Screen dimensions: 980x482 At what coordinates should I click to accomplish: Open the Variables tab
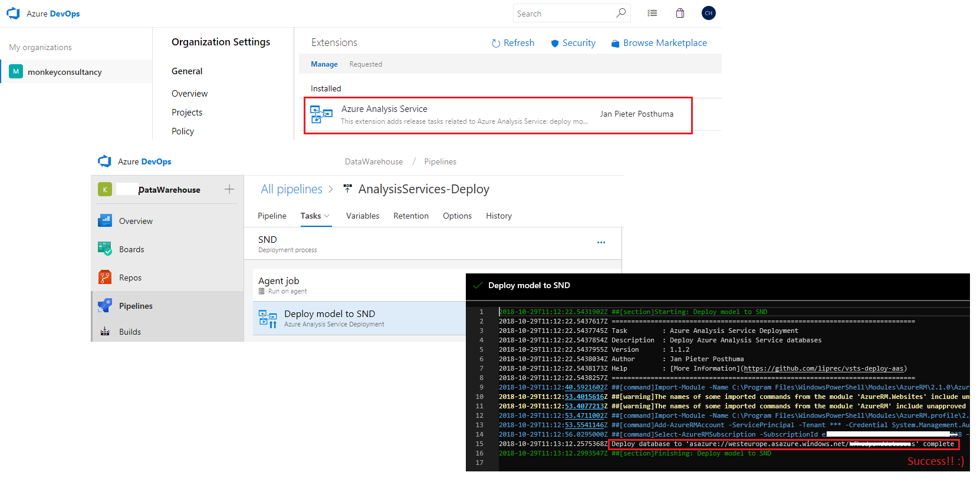point(363,216)
